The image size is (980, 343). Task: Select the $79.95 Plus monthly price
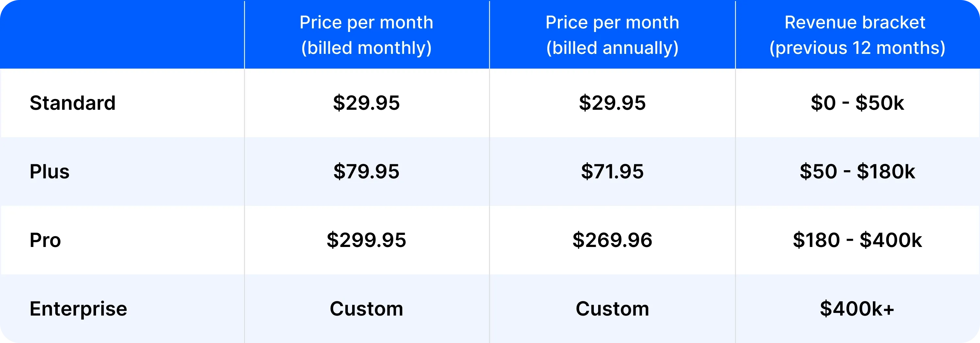(x=367, y=171)
